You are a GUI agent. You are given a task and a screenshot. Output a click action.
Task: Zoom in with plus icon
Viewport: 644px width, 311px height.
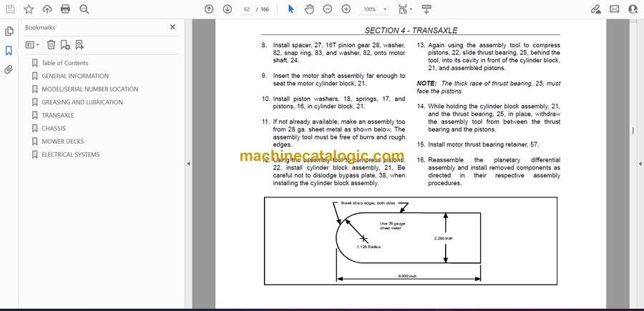[x=346, y=9]
